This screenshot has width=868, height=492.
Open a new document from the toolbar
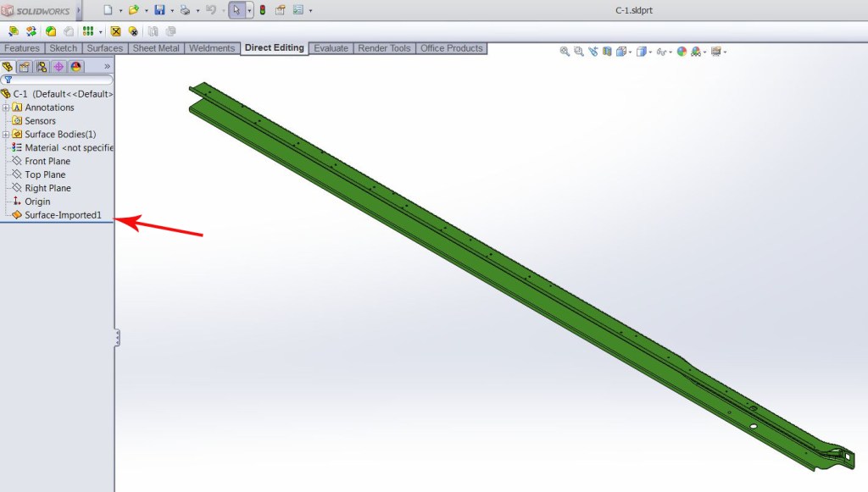tap(107, 8)
